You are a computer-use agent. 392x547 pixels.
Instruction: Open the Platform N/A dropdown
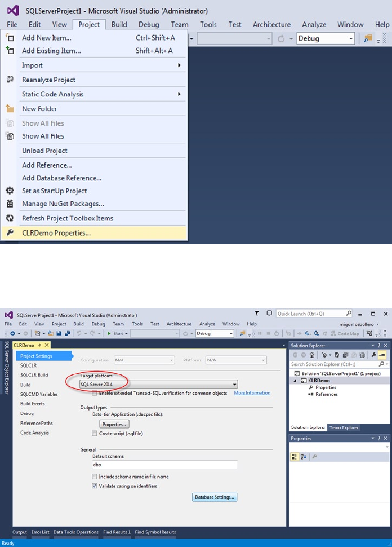pos(236,360)
